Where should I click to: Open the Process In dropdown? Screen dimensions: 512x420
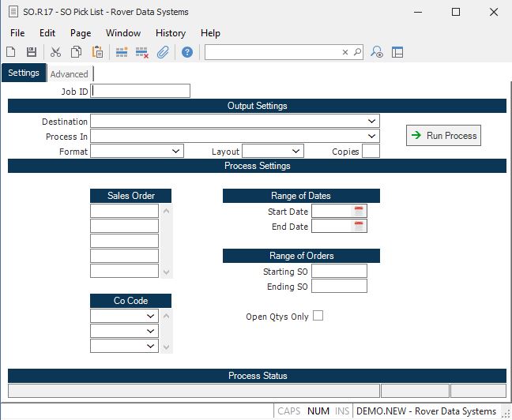tap(371, 137)
